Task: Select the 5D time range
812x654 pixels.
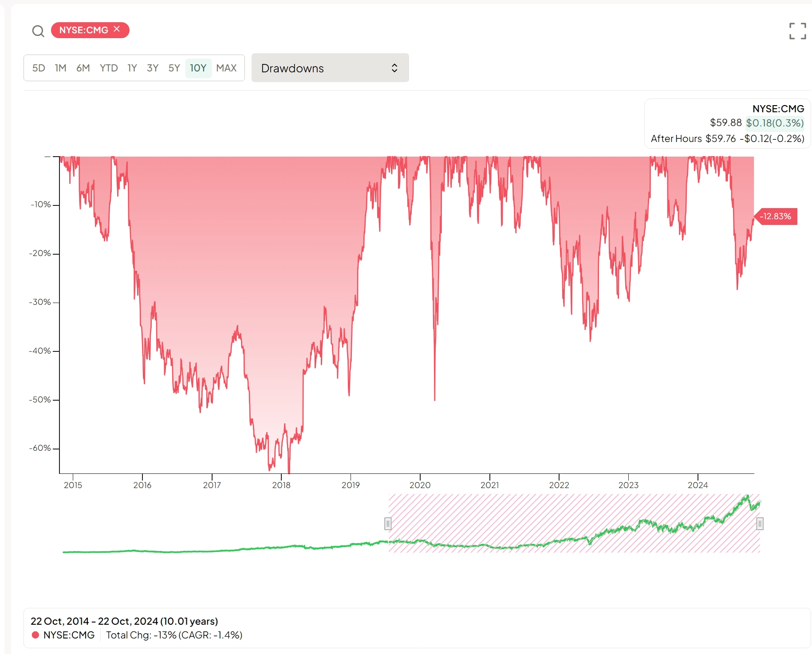Action: pos(39,68)
